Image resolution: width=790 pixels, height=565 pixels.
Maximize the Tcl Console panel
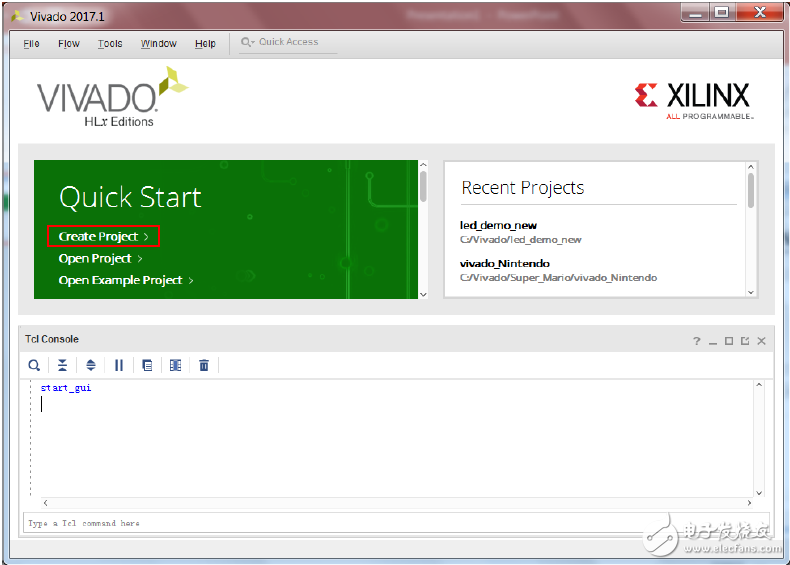[x=729, y=341]
